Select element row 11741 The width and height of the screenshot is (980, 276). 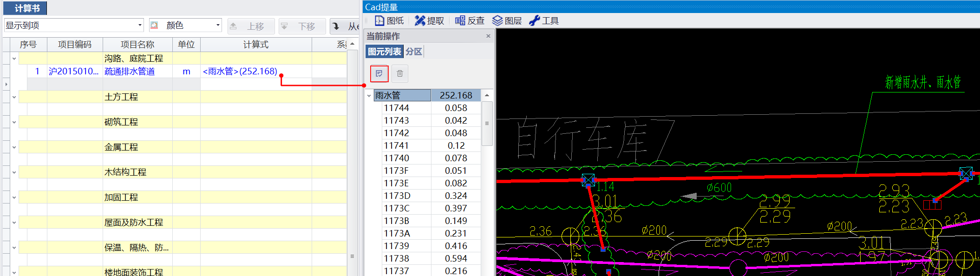coord(431,145)
